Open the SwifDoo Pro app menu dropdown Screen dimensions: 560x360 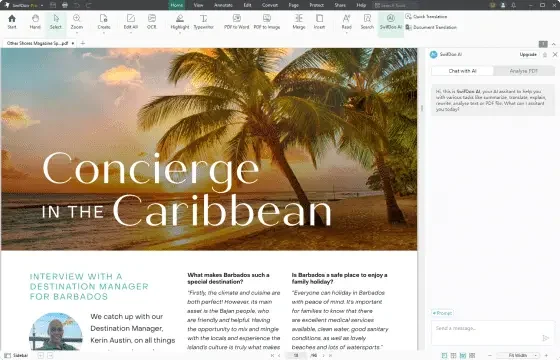42,5
